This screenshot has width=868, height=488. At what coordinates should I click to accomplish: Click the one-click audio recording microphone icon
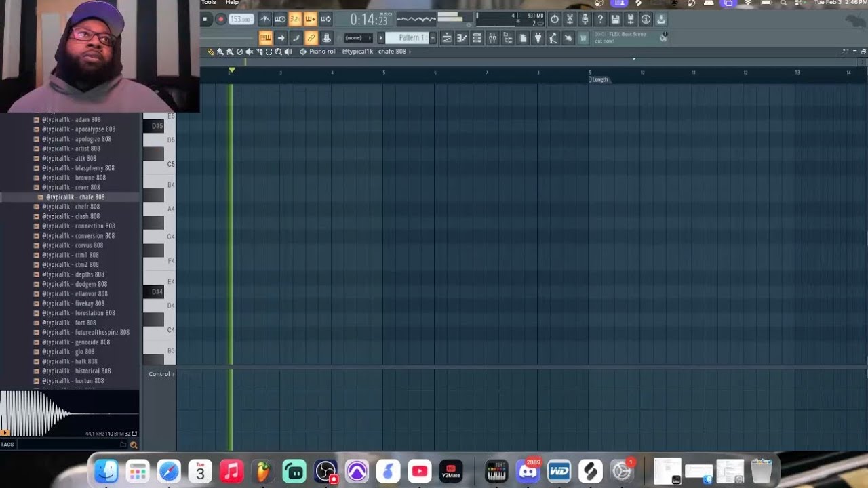[585, 20]
